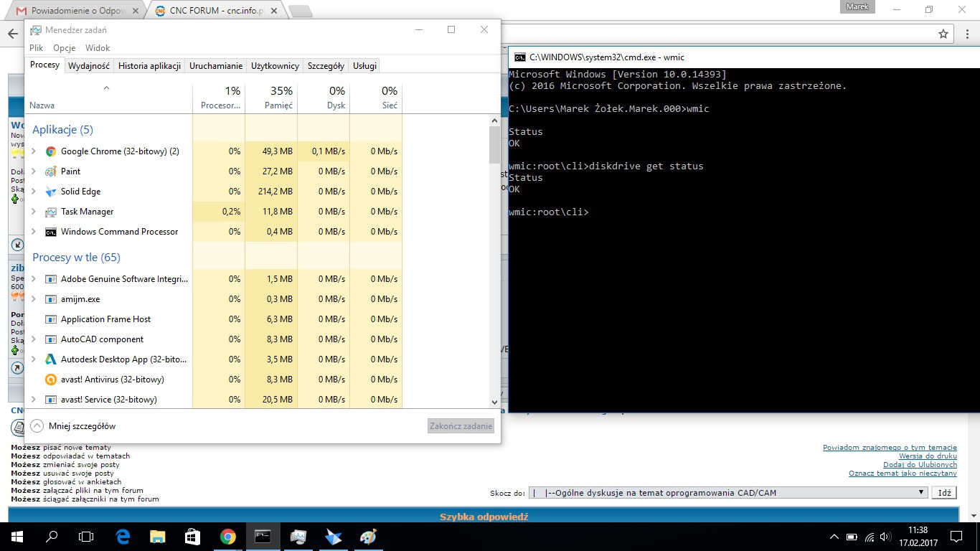This screenshot has width=980, height=551.
Task: Click the Solid Edge process icon
Action: pos(51,192)
